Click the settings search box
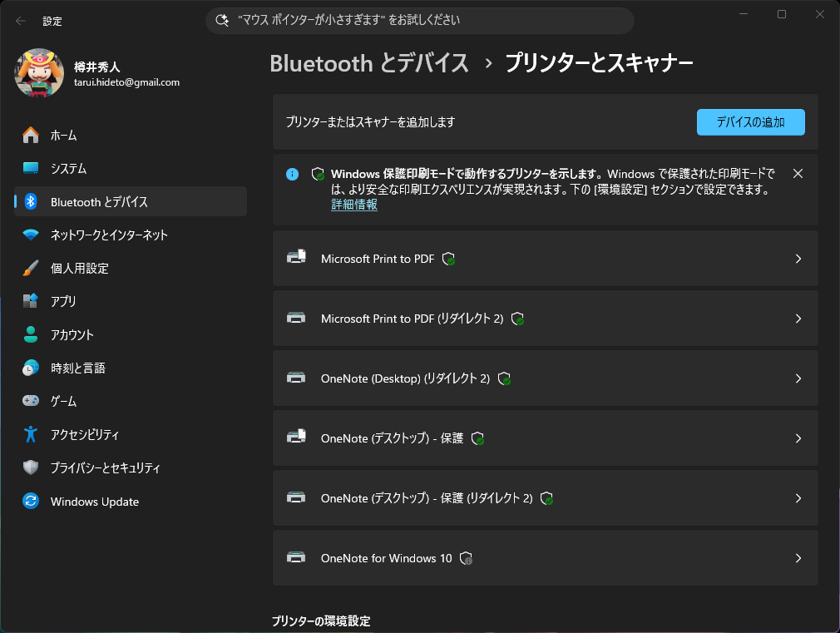840x633 pixels. (x=418, y=21)
